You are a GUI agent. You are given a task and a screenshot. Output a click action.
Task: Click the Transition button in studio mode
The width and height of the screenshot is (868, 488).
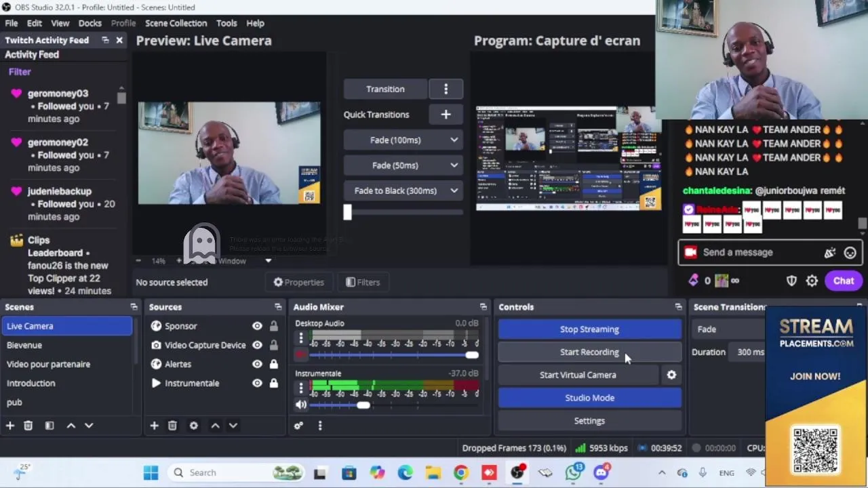385,89
